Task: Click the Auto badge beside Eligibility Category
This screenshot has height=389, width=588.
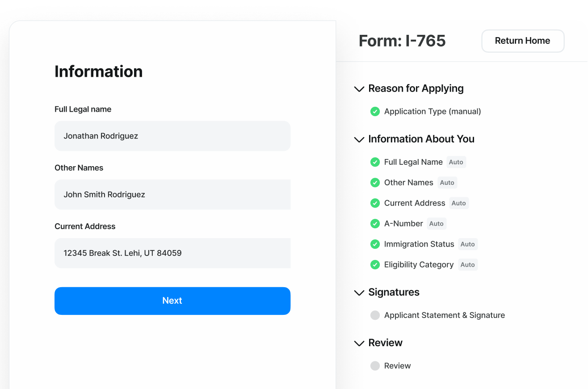Action: 468,265
